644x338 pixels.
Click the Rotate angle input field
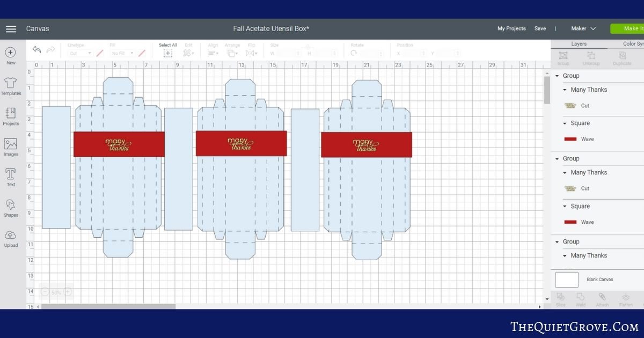click(x=371, y=54)
